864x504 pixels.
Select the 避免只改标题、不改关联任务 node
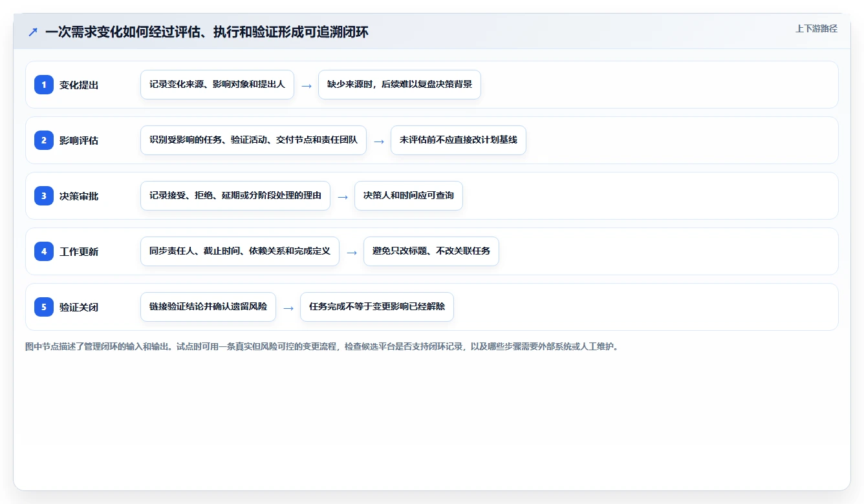(x=431, y=251)
